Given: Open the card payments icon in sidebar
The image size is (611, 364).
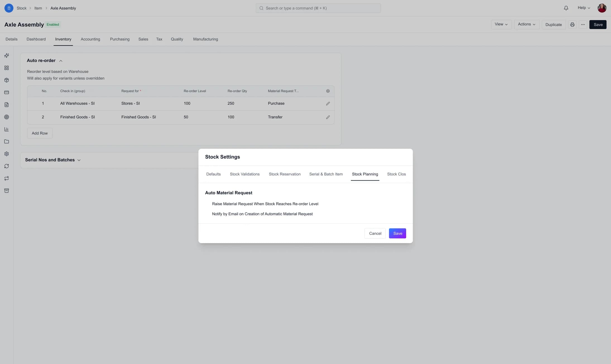Looking at the screenshot, I should (7, 92).
